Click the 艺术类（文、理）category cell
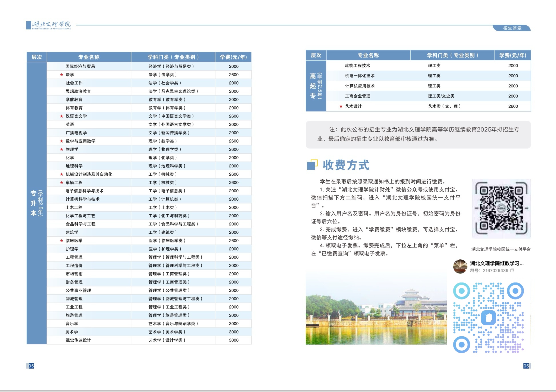Screen dimensions: 556x392 pyautogui.click(x=444, y=106)
